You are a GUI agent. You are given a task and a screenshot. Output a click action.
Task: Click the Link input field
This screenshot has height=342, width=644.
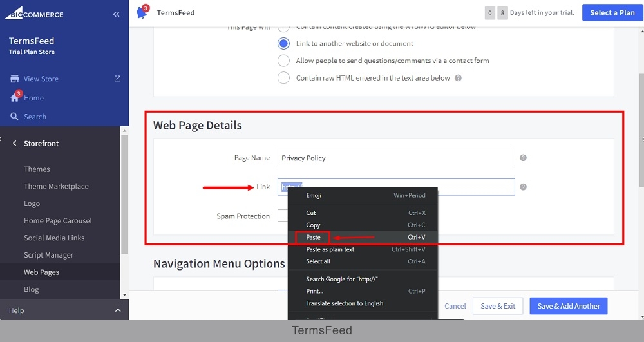coord(396,187)
